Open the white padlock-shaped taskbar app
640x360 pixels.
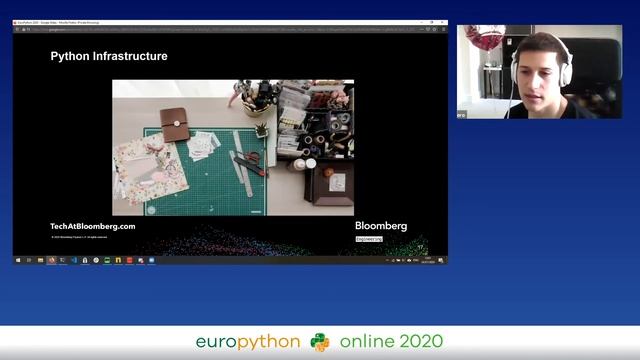point(85,260)
